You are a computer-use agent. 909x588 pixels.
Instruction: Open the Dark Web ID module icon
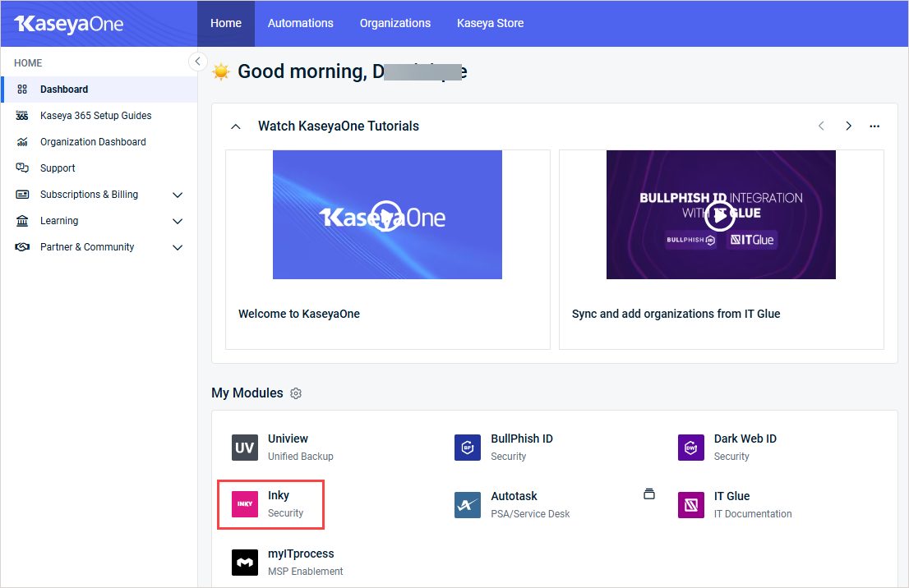[691, 448]
